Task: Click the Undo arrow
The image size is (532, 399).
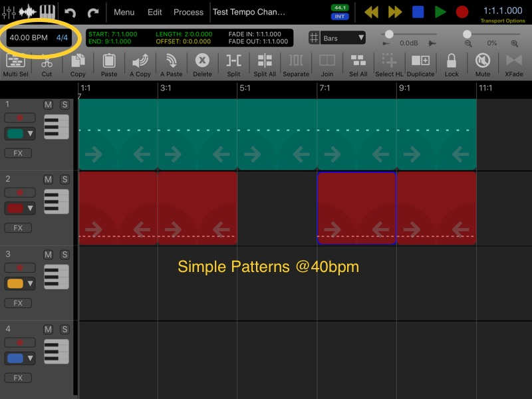Action: (69, 11)
